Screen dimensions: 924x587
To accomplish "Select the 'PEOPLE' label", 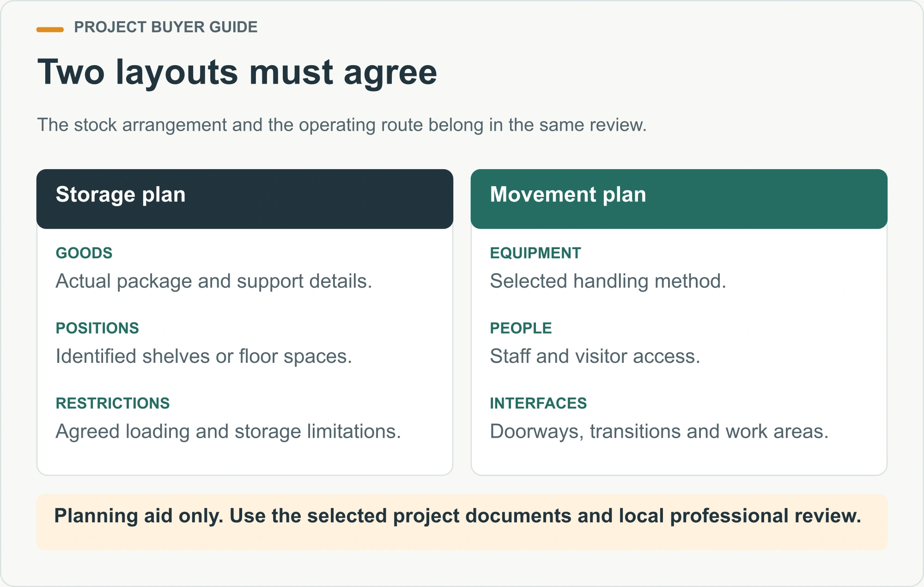I will (x=521, y=328).
